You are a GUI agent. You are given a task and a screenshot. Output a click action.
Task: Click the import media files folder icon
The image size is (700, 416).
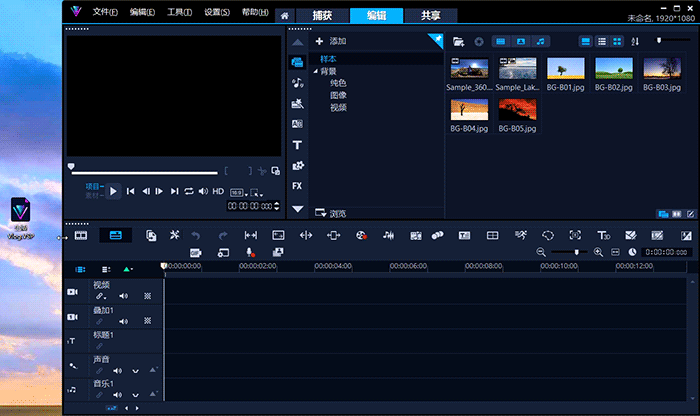click(458, 41)
